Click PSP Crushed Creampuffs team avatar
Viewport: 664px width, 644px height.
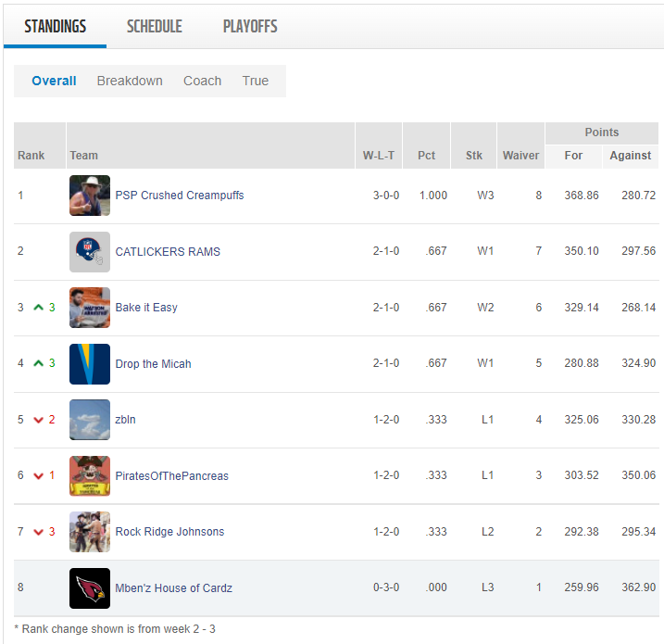coord(90,196)
